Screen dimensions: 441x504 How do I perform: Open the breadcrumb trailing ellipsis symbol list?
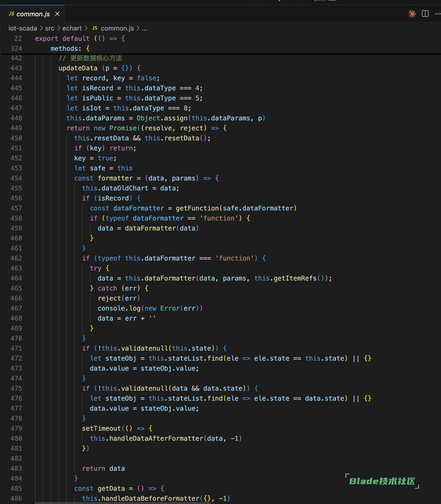point(144,28)
